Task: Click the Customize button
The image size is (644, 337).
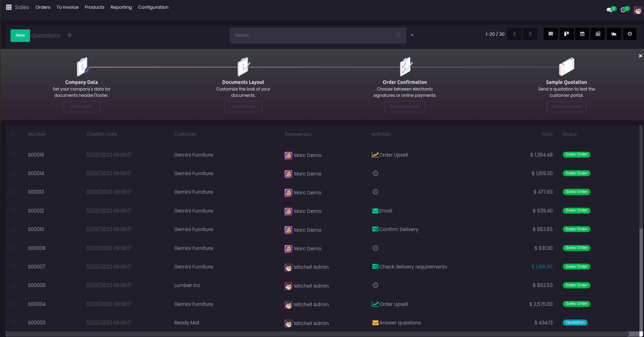Action: point(243,107)
